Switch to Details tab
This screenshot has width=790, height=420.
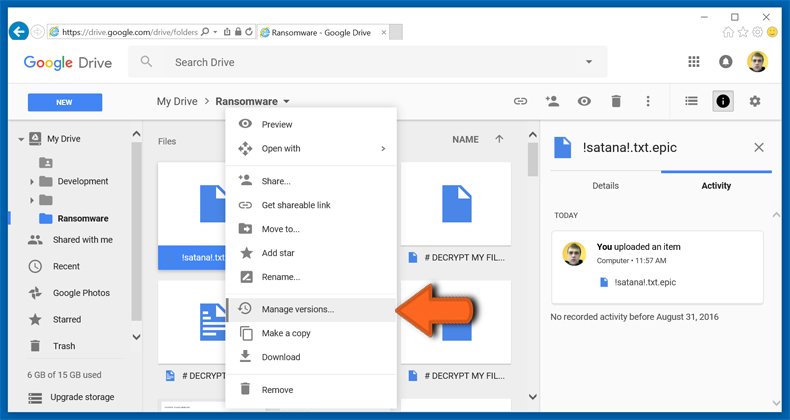605,186
